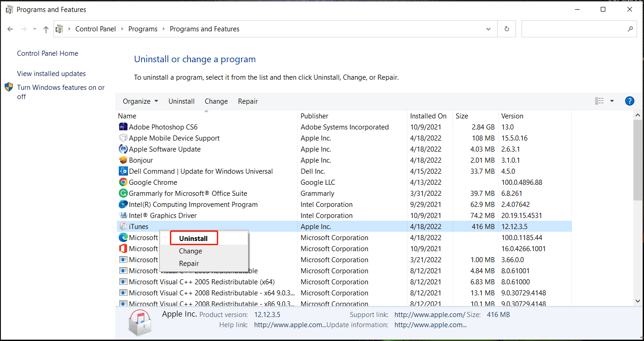The width and height of the screenshot is (644, 341).
Task: Click the scrollbar down arrow
Action: [638, 300]
